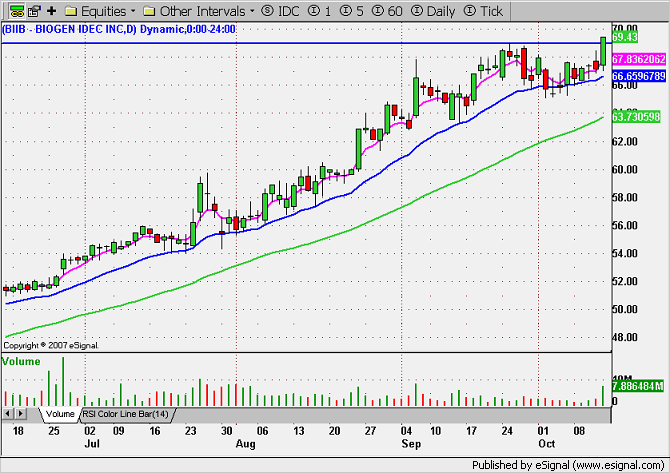Select the IDC symbol button

tap(280, 11)
